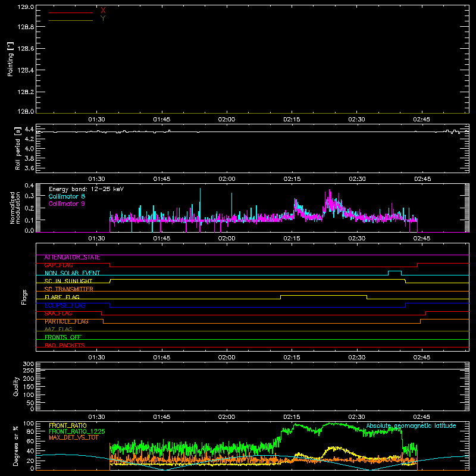Click the 50 tick on Quality axis
Viewport: 476px width, 476px height.
tap(30, 403)
